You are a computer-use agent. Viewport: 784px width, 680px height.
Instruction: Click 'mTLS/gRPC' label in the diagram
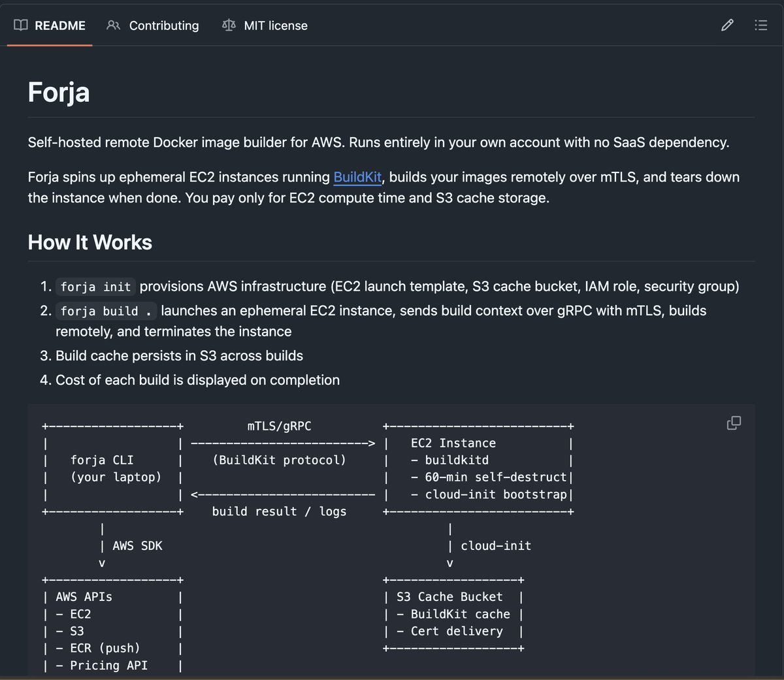[x=280, y=426]
